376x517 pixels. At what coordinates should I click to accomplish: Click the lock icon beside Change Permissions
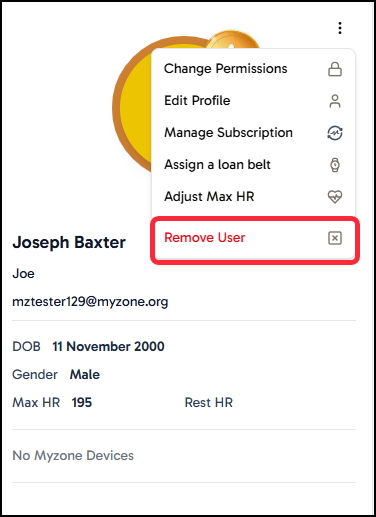(x=335, y=69)
